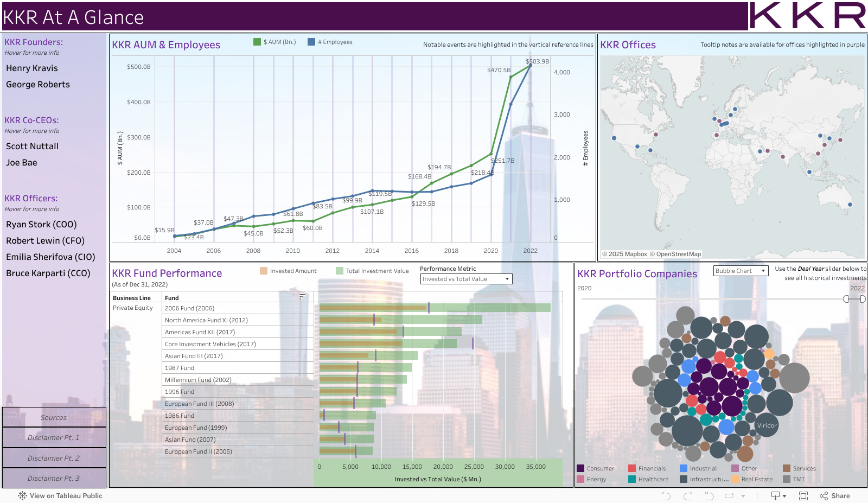This screenshot has height=503, width=868.
Task: Open Disclaimer Pt. 3
Action: point(54,478)
